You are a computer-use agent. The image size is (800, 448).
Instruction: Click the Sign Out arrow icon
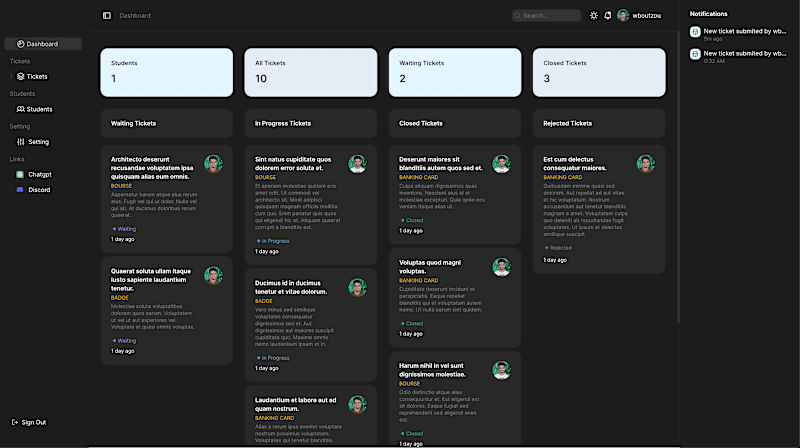coord(15,422)
